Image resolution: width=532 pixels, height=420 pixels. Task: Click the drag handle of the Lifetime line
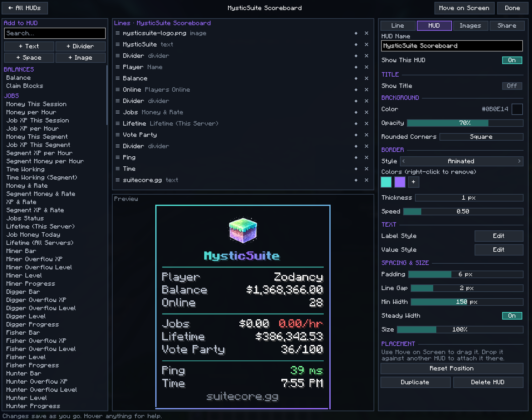pos(118,124)
